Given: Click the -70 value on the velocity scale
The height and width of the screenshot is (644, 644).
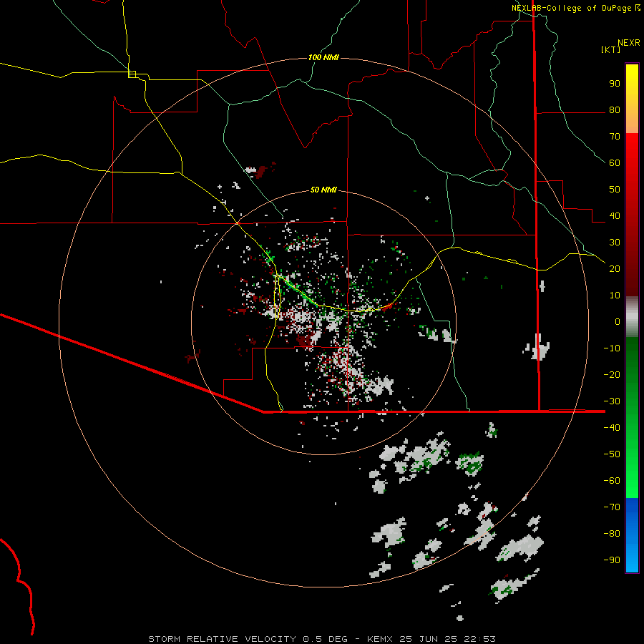Looking at the screenshot, I should (x=612, y=507).
